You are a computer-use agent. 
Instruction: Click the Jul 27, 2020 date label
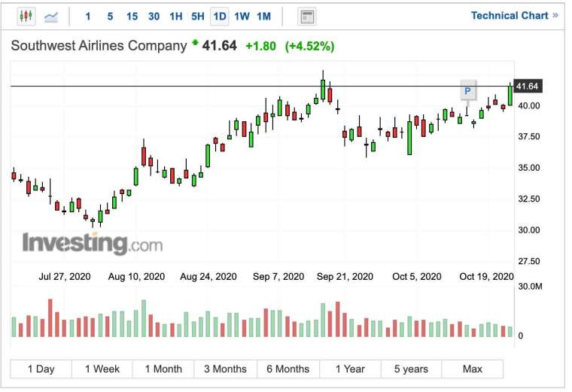click(65, 277)
